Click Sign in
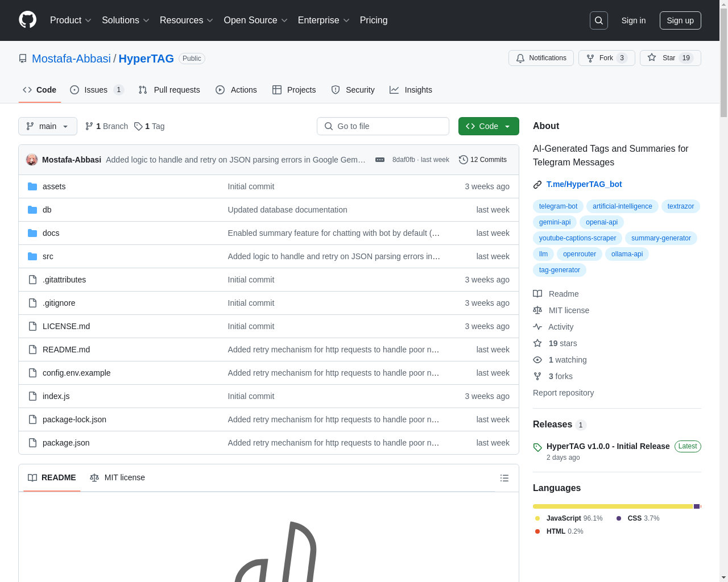 (634, 20)
